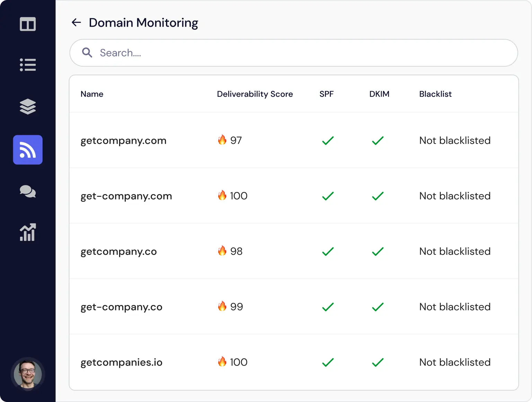Open the bulleted list icon in sidebar
The width and height of the screenshot is (532, 402).
28,65
